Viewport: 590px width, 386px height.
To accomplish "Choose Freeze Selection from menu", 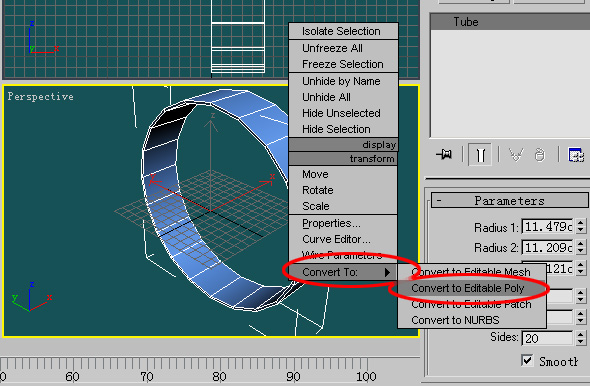I will coord(342,64).
